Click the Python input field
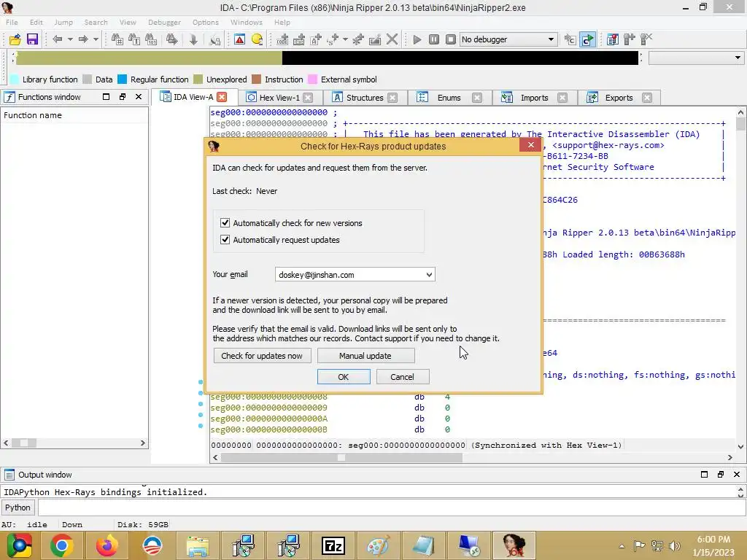Screen dimensions: 747x560 click(392, 507)
